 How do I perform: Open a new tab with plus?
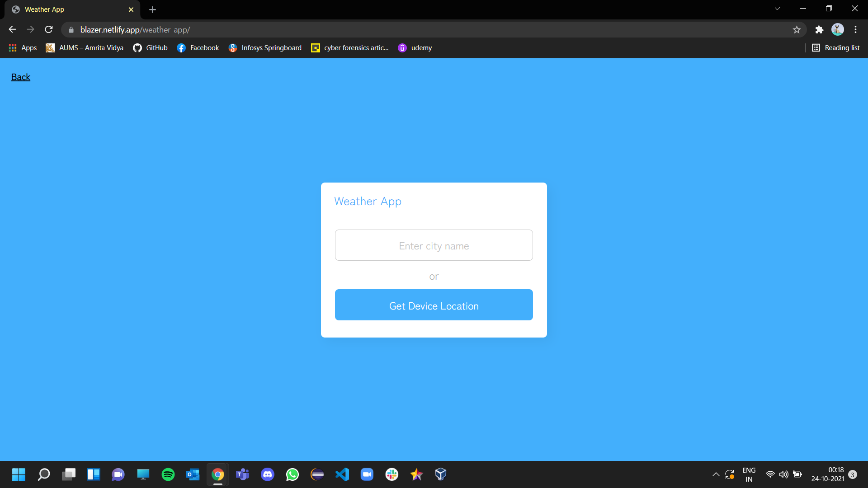(152, 9)
